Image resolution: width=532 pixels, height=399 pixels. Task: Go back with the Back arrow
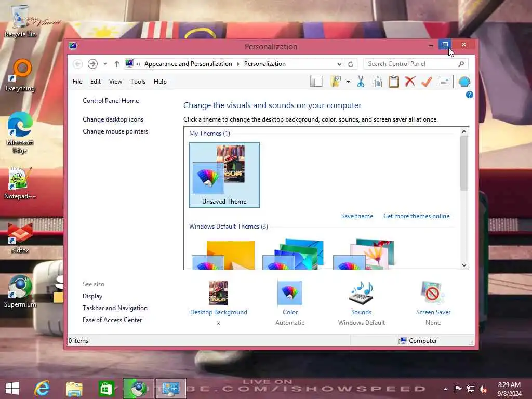(x=78, y=64)
